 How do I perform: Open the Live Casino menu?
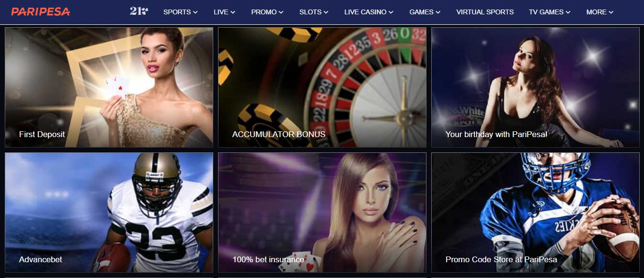click(x=369, y=12)
